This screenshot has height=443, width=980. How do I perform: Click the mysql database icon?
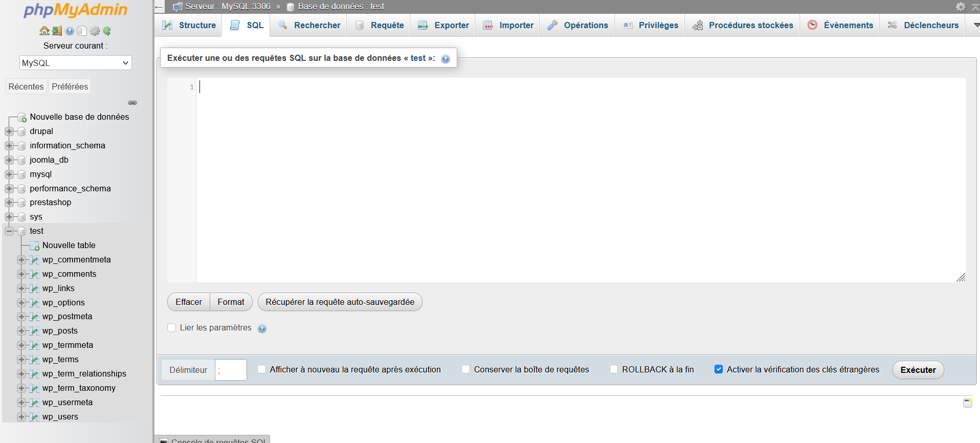[x=21, y=174]
